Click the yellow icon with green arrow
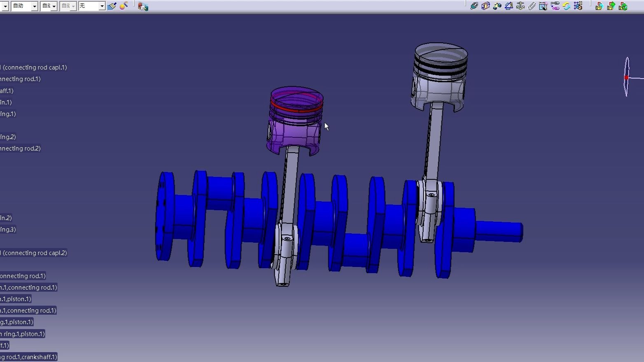644x362 pixels. tap(611, 6)
